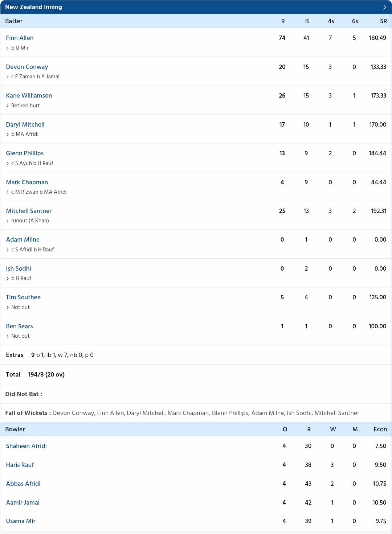Expand Devon Conway dismissal chevron
392x534 pixels.
pyautogui.click(x=8, y=77)
